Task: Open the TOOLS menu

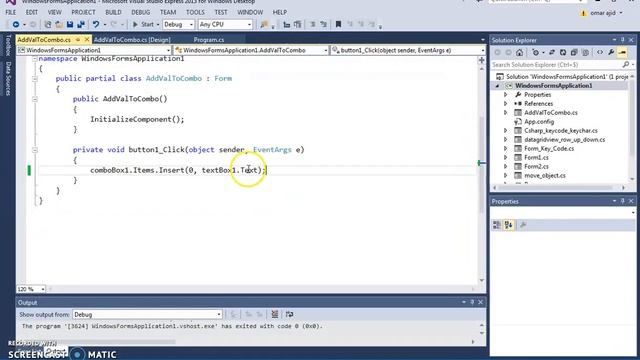Action: (195, 12)
